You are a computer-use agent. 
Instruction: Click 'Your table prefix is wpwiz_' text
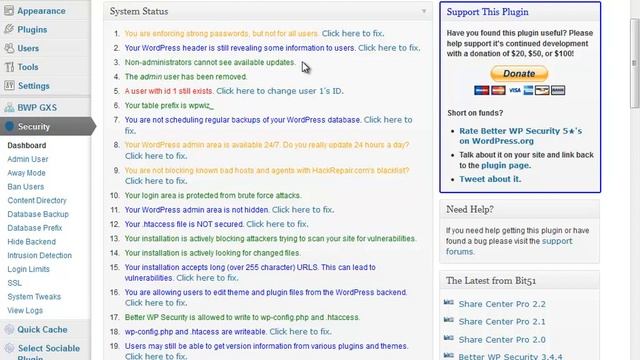coord(169,105)
